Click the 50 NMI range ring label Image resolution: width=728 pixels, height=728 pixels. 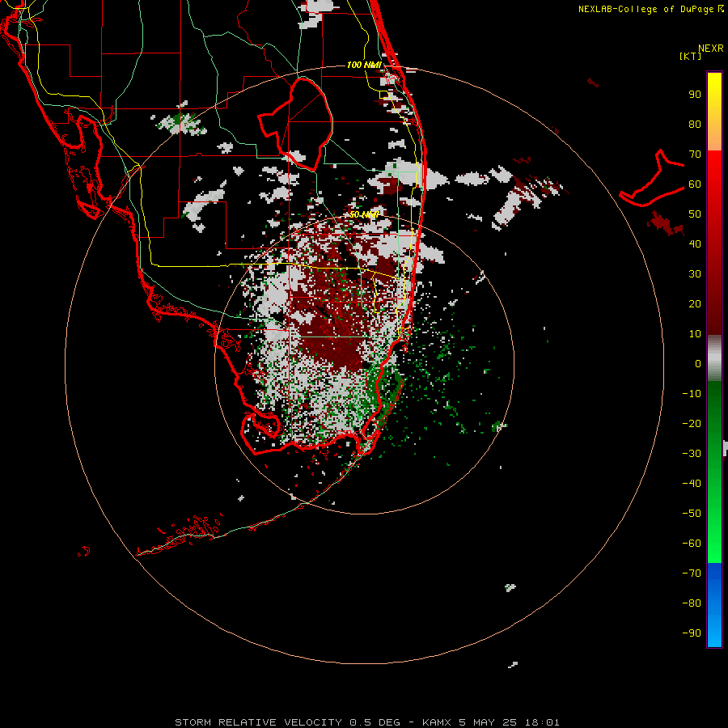[365, 214]
